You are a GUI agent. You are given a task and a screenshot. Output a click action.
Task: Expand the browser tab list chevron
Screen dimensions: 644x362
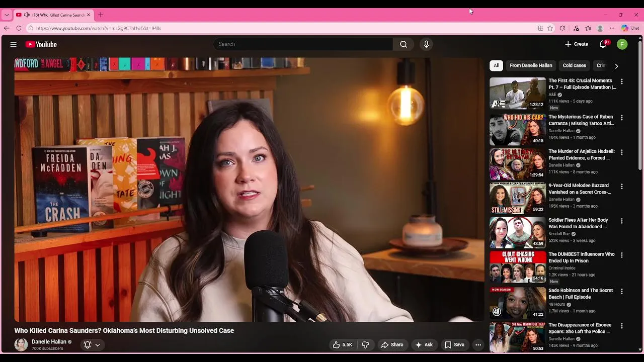pos(7,15)
